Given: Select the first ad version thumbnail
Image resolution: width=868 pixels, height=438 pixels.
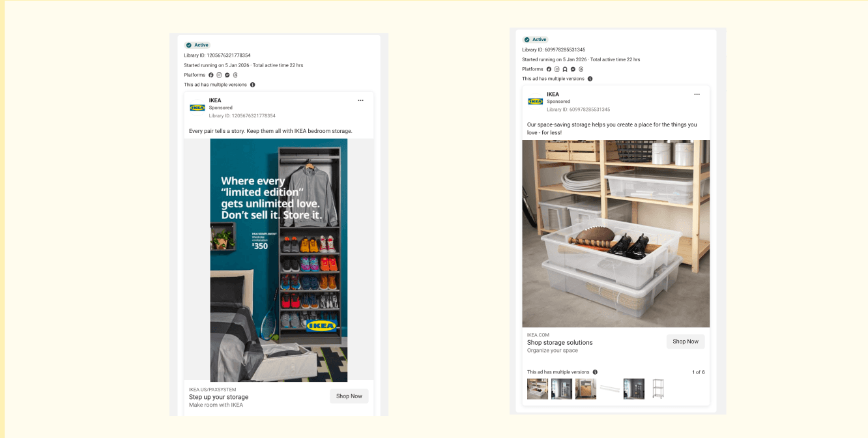Looking at the screenshot, I should pos(538,388).
